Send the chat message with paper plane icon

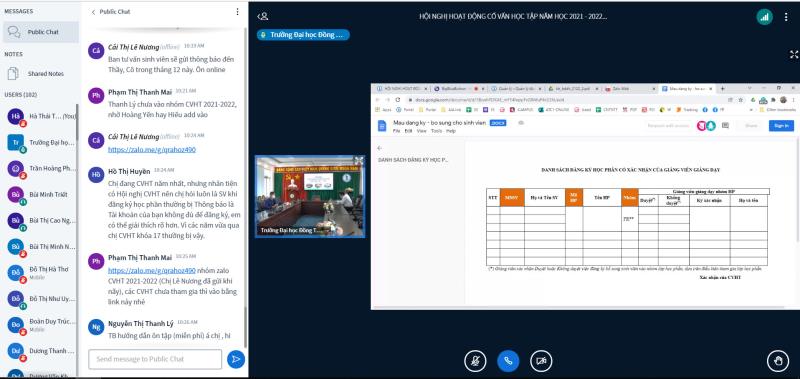click(x=236, y=359)
